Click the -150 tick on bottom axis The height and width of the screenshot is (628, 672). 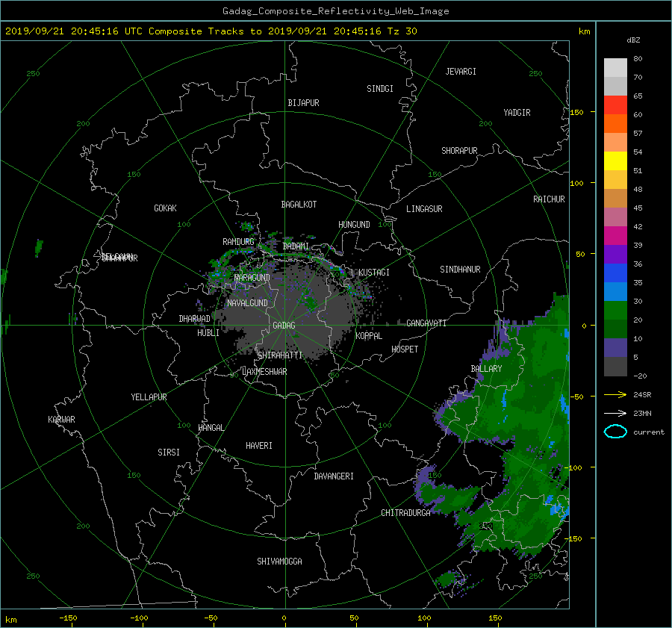coord(68,618)
